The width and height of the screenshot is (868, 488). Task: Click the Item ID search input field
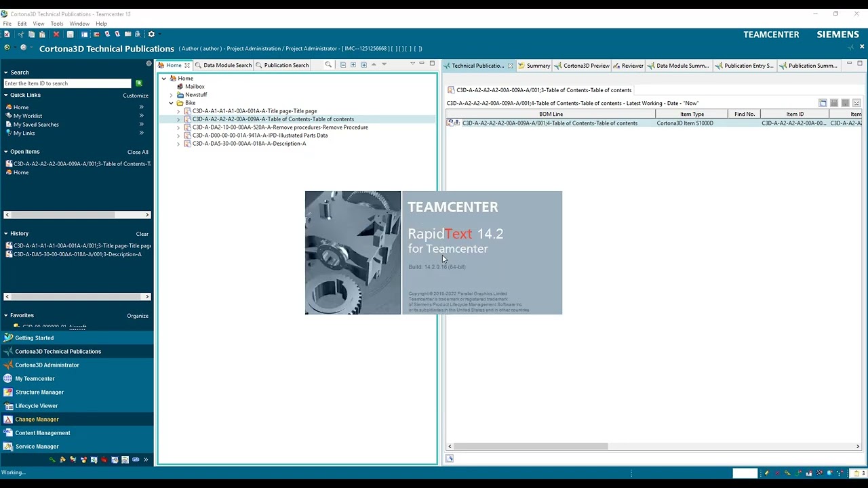pyautogui.click(x=67, y=83)
